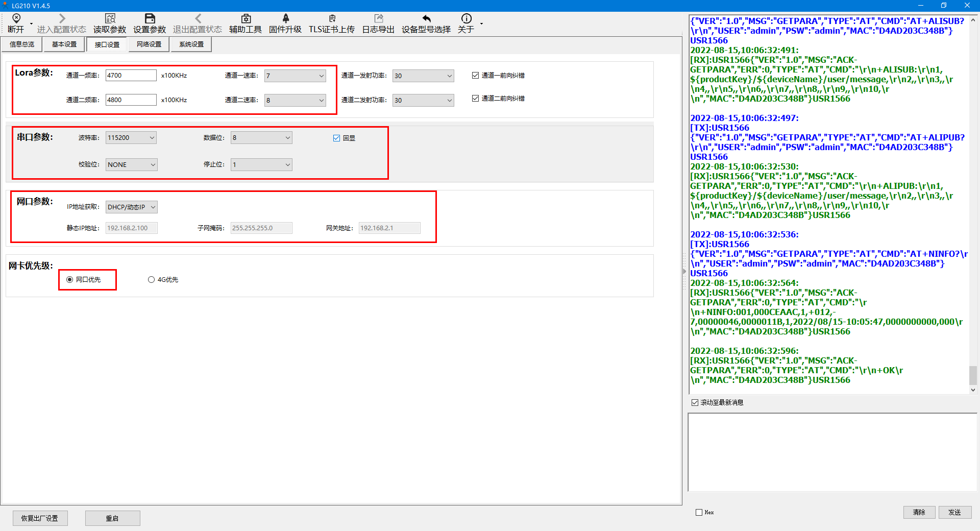Click the 断开 disconnect toolbar icon

click(x=16, y=19)
